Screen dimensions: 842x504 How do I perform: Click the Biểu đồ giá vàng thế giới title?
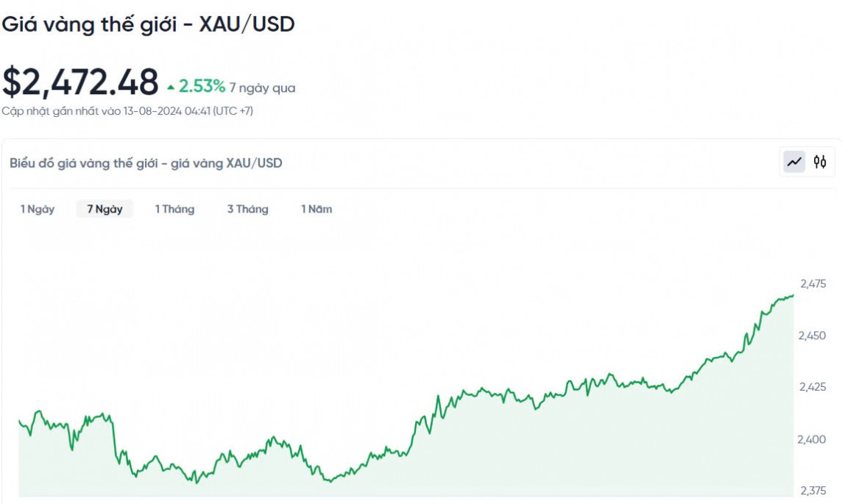146,163
